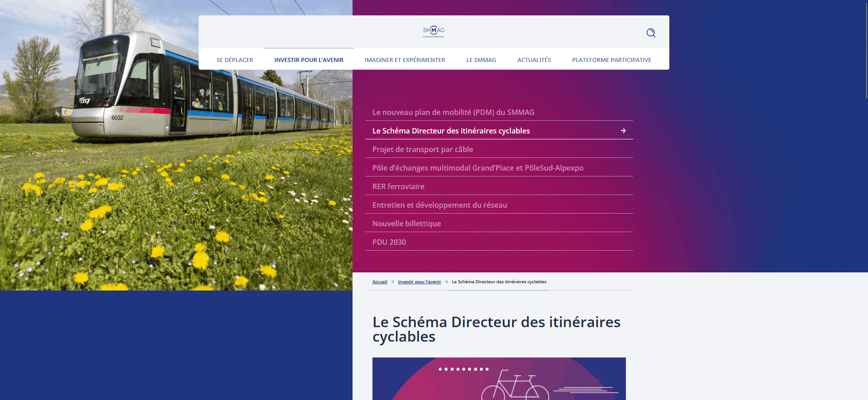Open LE SMMAG menu
Screen dimensions: 868x400
(x=481, y=60)
